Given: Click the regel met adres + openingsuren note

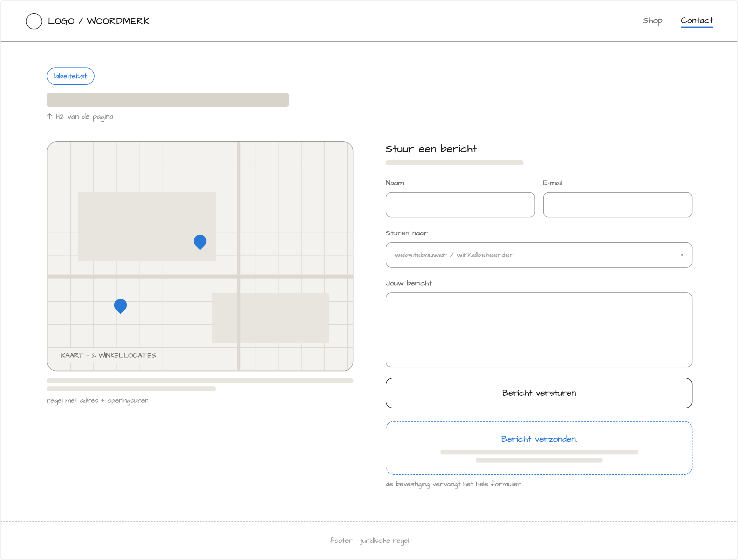Looking at the screenshot, I should click(x=97, y=401).
